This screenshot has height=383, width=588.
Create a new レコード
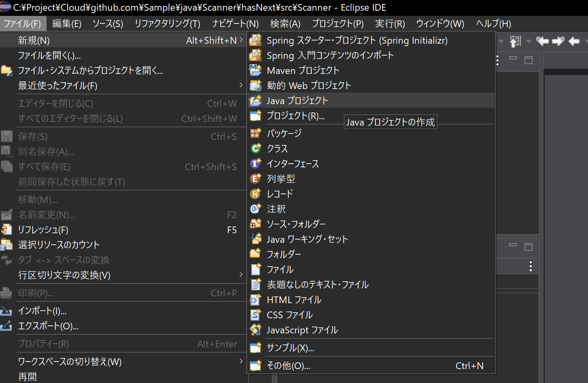[x=371, y=194]
